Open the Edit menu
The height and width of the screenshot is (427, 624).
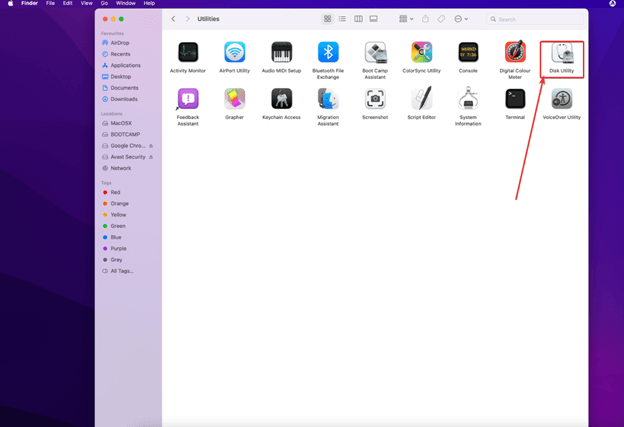[x=68, y=3]
